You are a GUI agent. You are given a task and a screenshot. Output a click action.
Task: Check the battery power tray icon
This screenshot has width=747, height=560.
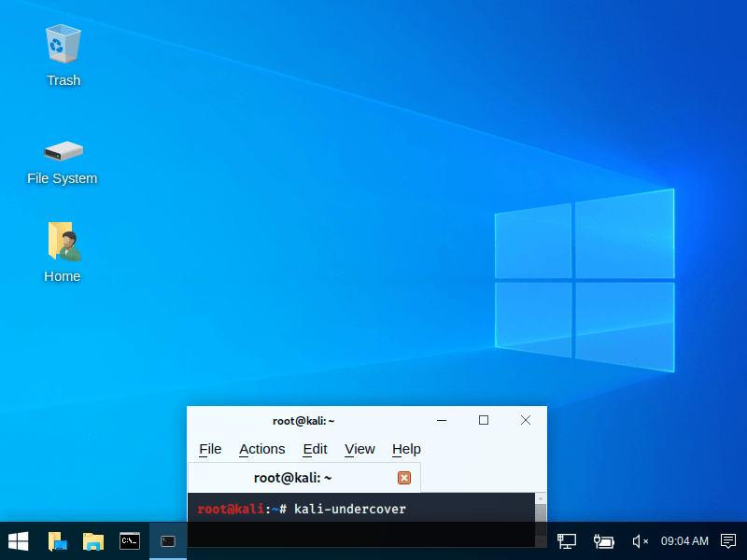603,541
